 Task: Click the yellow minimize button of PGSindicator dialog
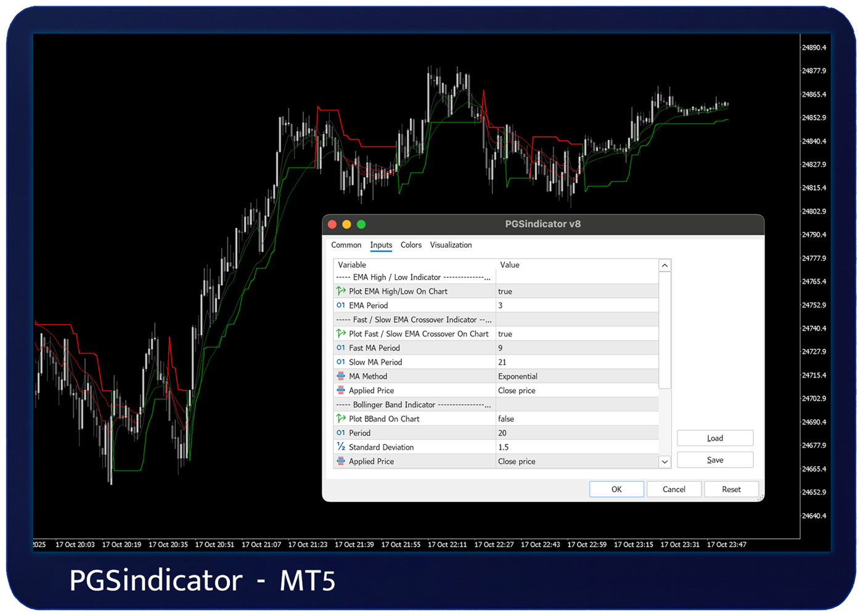346,224
